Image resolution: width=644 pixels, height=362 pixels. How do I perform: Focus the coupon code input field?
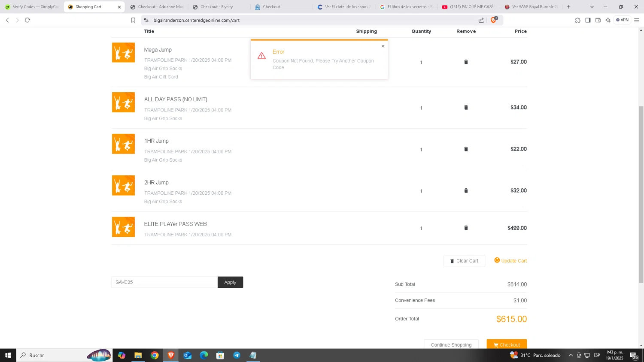[x=164, y=282]
